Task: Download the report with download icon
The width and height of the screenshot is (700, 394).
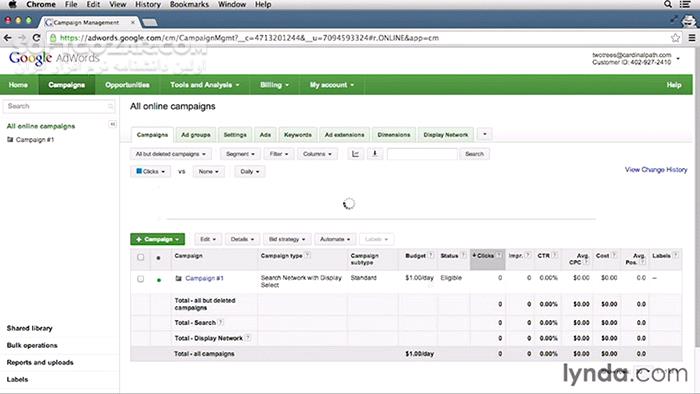Action: [x=375, y=154]
